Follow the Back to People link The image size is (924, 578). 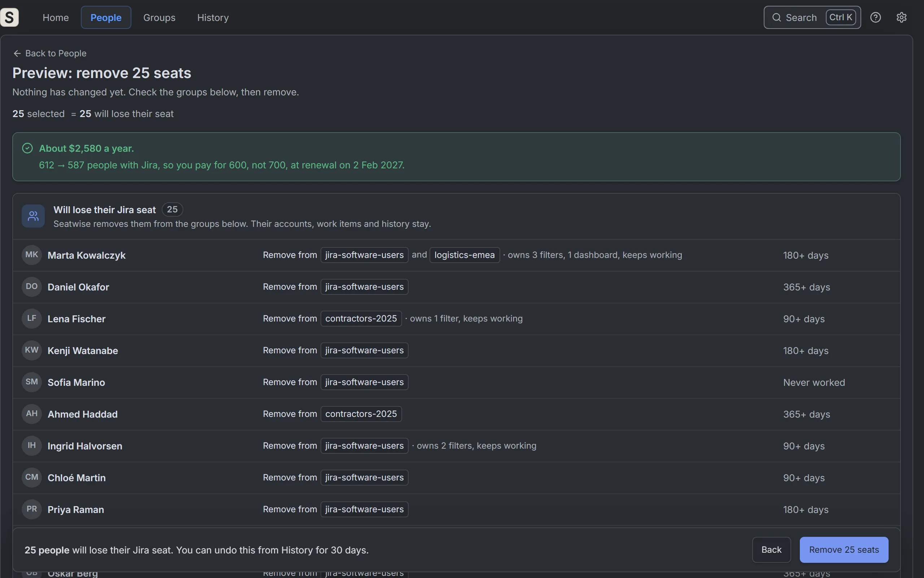tap(50, 53)
